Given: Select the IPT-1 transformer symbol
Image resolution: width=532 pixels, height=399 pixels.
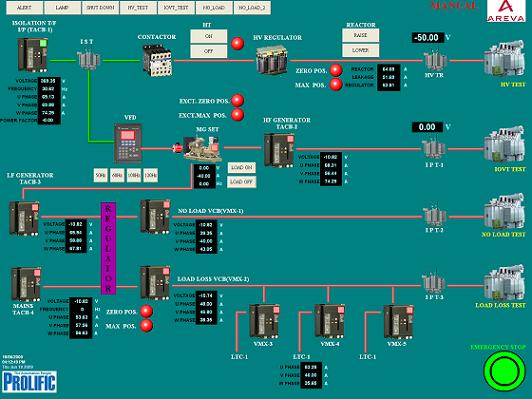Looking at the screenshot, I should click(433, 149).
